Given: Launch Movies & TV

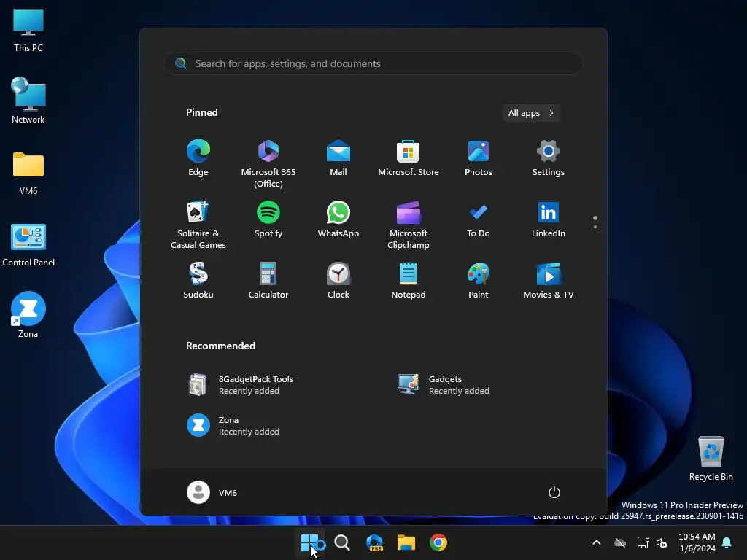Looking at the screenshot, I should [549, 281].
